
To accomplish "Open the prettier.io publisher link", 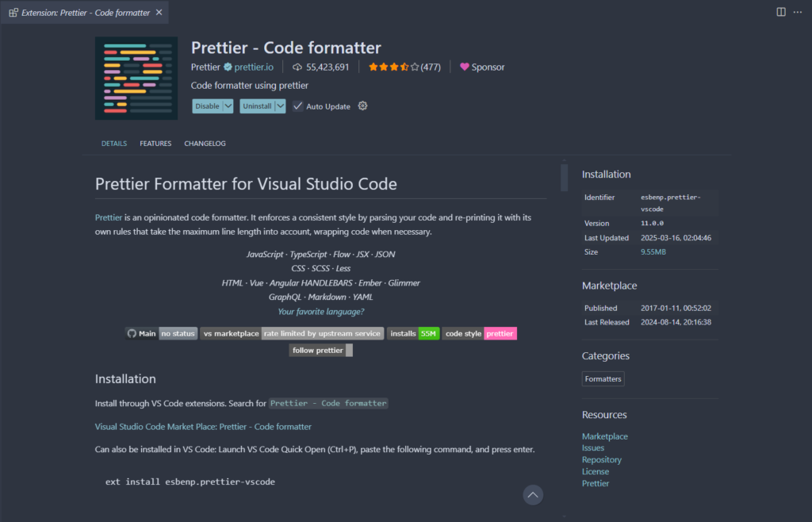I will 255,67.
